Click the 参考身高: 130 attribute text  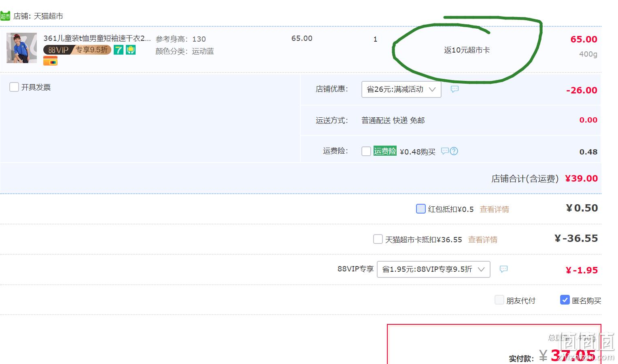click(x=181, y=39)
